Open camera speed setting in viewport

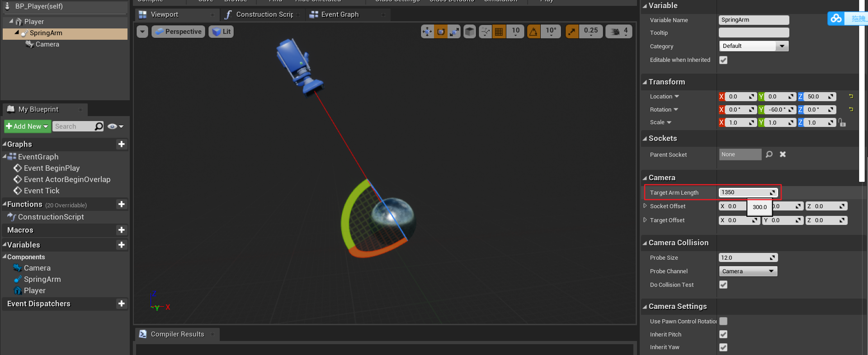[619, 32]
